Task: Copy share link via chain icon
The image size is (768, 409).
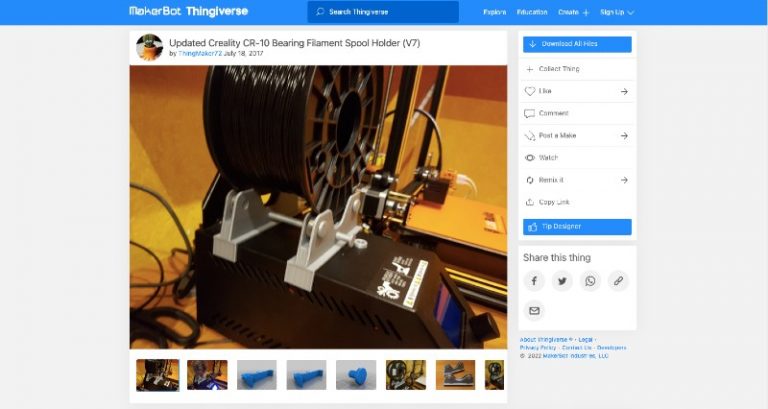Action: pos(618,281)
